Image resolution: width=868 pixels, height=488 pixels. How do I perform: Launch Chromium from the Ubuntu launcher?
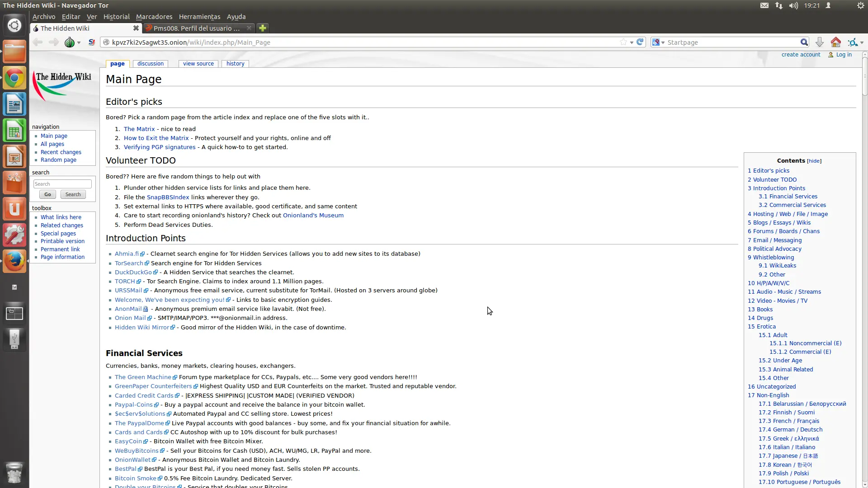click(x=14, y=78)
